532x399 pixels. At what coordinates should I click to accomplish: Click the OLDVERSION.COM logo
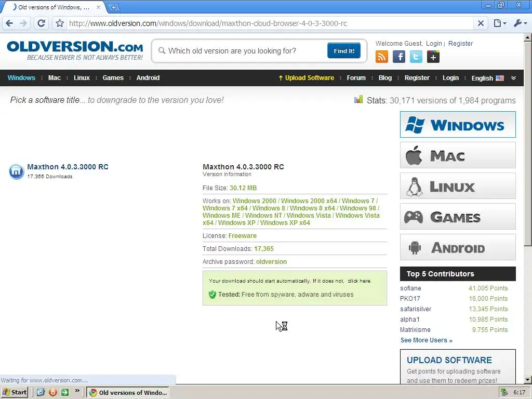point(75,50)
